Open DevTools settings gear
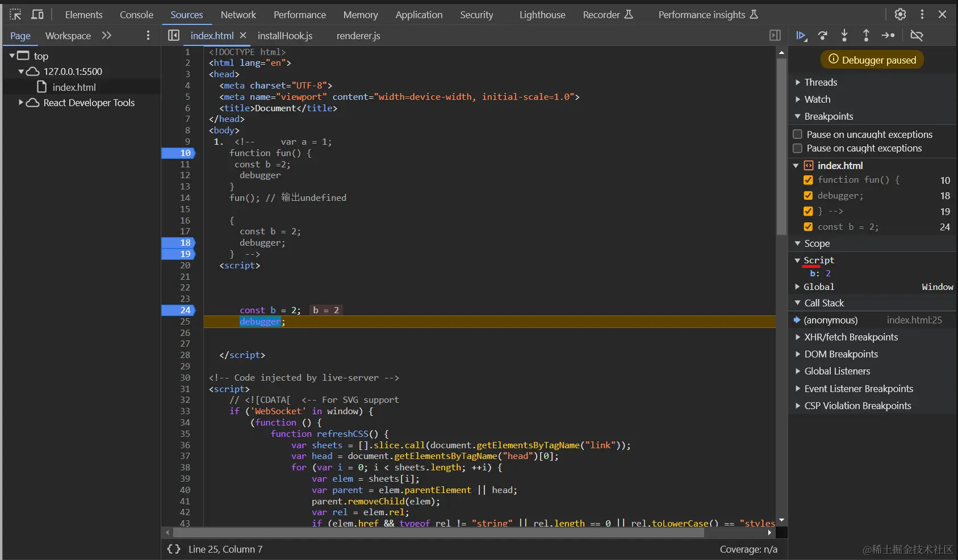This screenshot has width=958, height=560. [x=900, y=15]
